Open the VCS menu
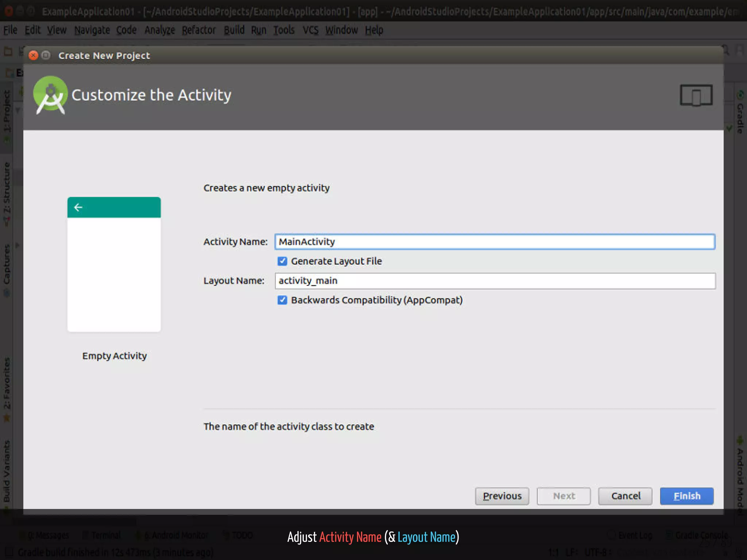This screenshot has width=747, height=560. click(x=310, y=30)
